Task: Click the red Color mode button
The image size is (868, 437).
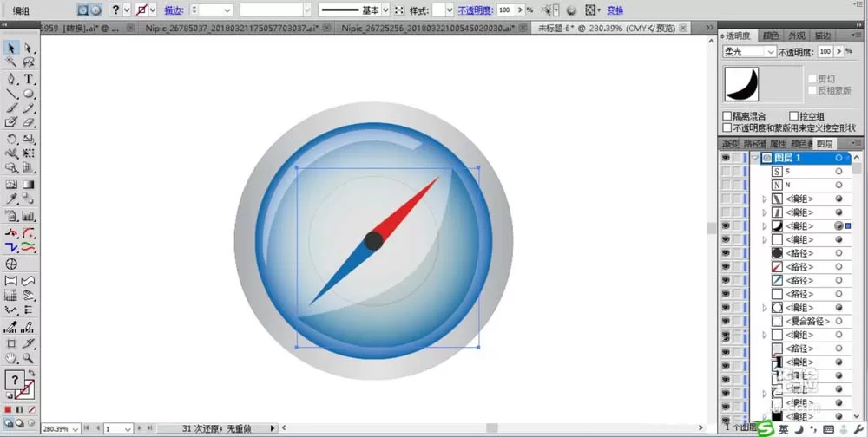Action: coord(9,410)
